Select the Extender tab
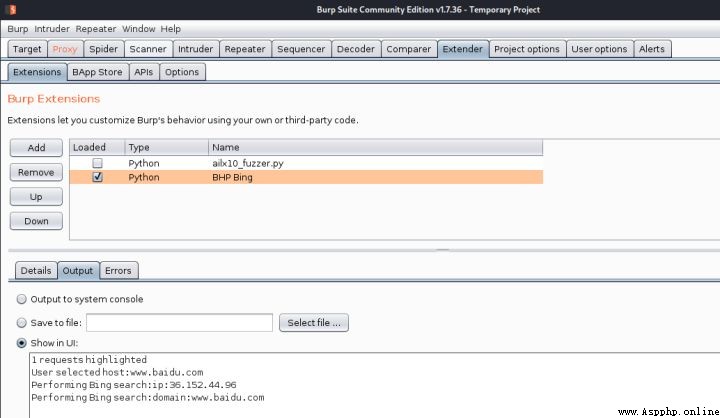The height and width of the screenshot is (418, 720). click(462, 49)
